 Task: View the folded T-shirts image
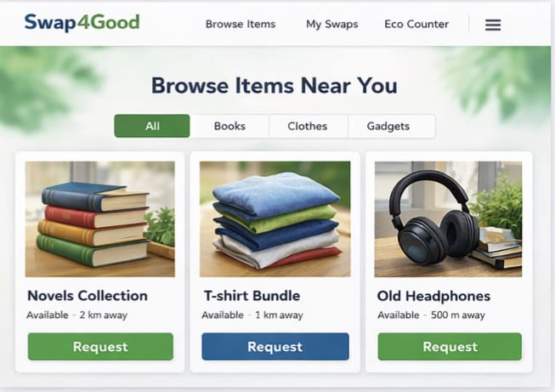coord(275,219)
